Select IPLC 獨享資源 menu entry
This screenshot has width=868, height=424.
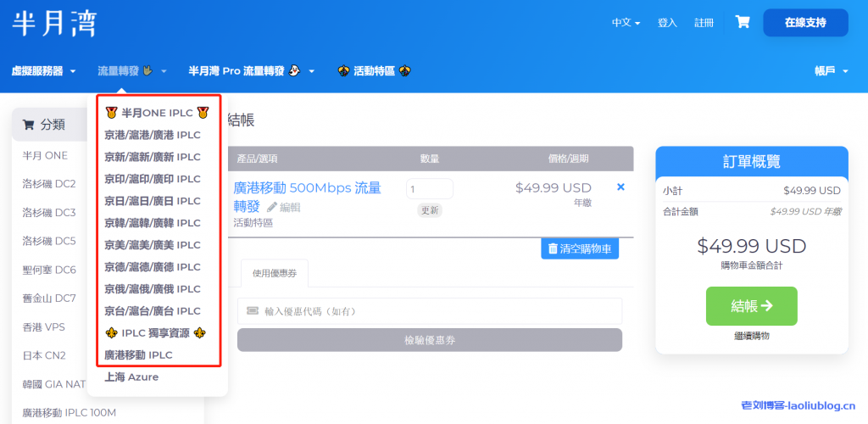point(156,333)
